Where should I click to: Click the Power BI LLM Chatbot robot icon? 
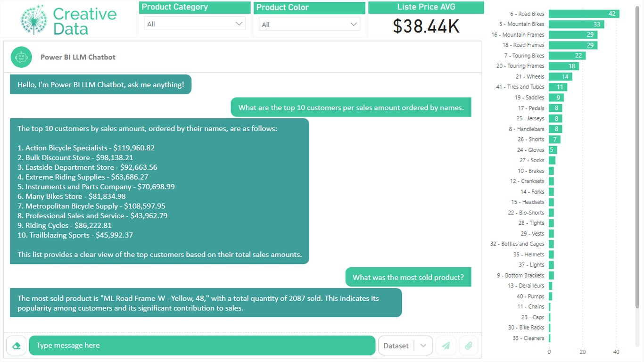(x=21, y=57)
